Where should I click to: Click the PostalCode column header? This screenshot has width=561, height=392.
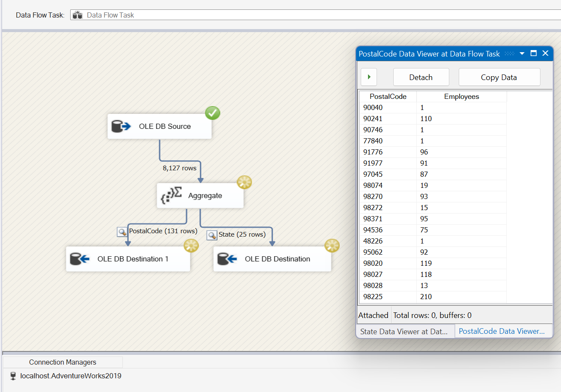pos(388,97)
